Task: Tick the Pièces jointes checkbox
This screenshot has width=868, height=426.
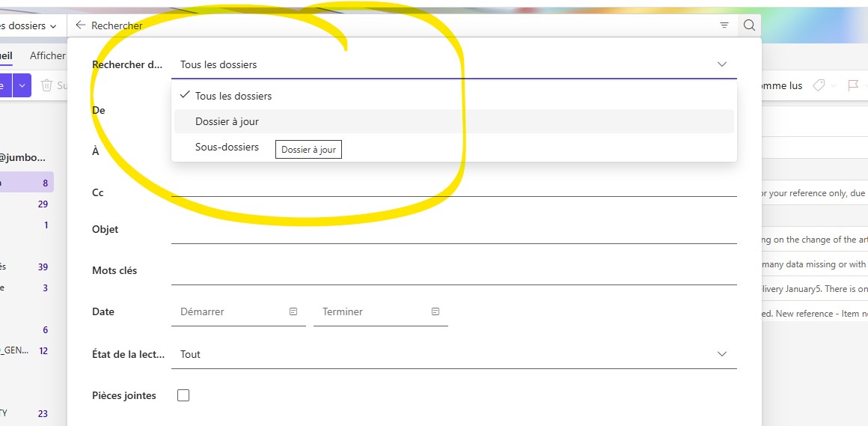Action: point(183,395)
